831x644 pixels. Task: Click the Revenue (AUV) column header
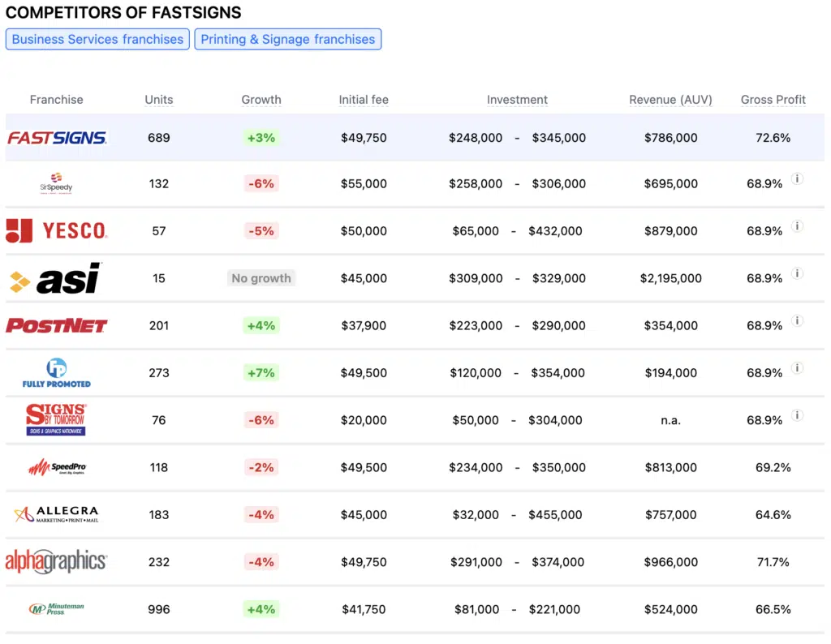pyautogui.click(x=670, y=100)
